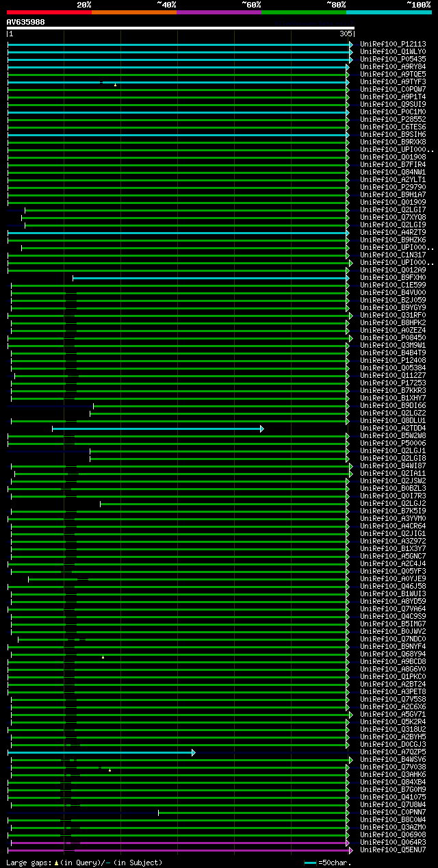The width and height of the screenshot is (438, 868).
Task: Open hit UniRef100_A9RY84
Action: tap(393, 66)
